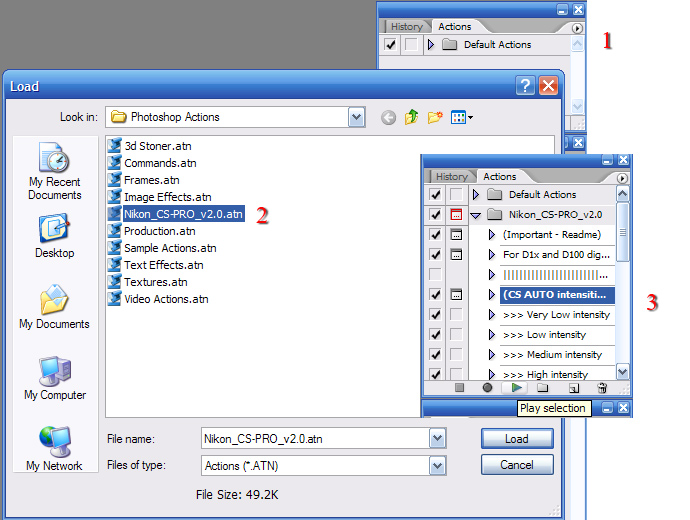
Task: Toggle checkmark for For D1x and D100 action
Action: pyautogui.click(x=435, y=254)
